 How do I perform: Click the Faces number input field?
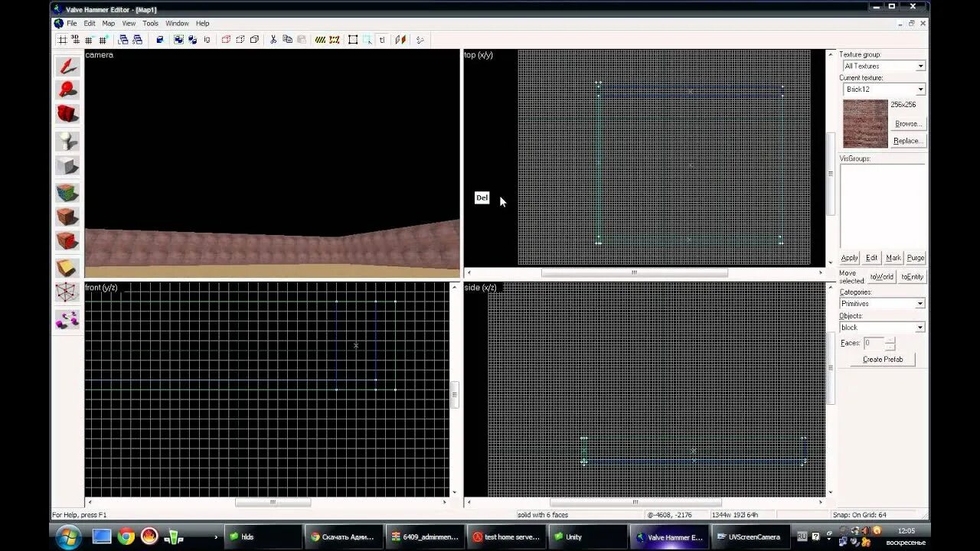874,344
